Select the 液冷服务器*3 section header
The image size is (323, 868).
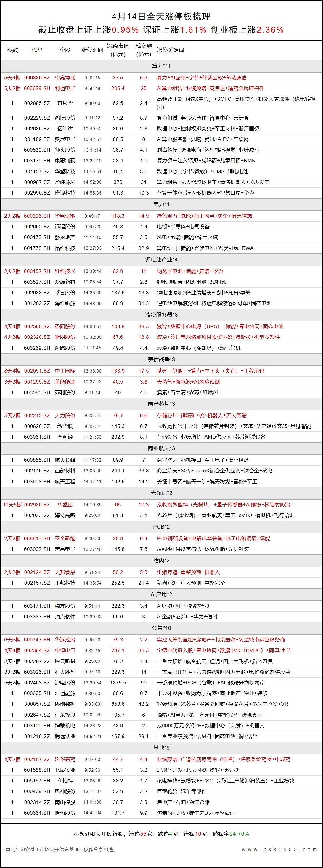pyautogui.click(x=161, y=315)
